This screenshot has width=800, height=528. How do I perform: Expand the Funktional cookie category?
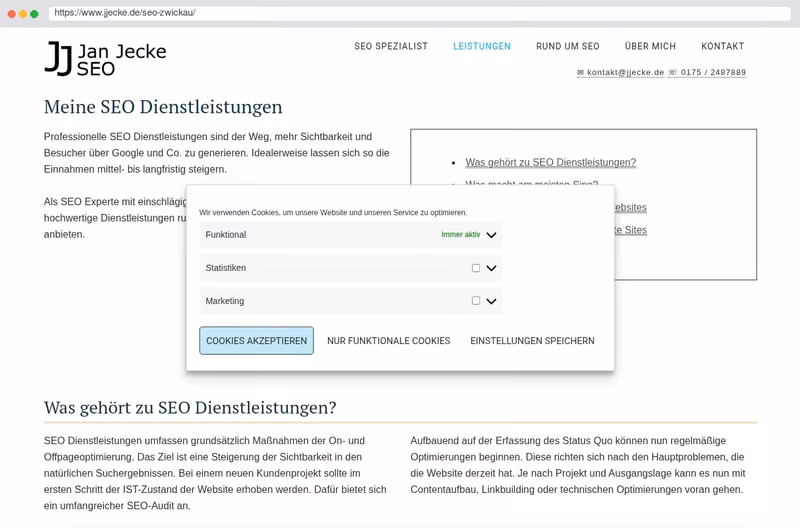click(491, 235)
